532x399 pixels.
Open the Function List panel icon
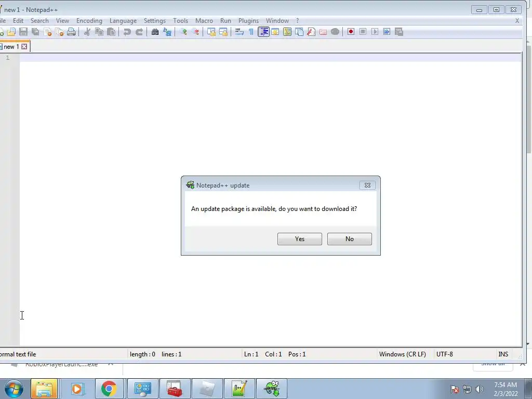[311, 32]
